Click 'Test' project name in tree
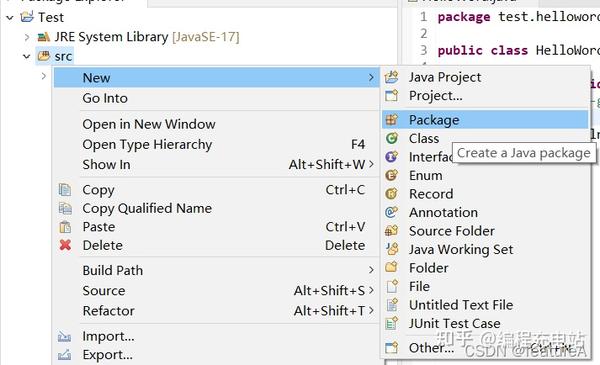The width and height of the screenshot is (600, 365). [x=51, y=18]
